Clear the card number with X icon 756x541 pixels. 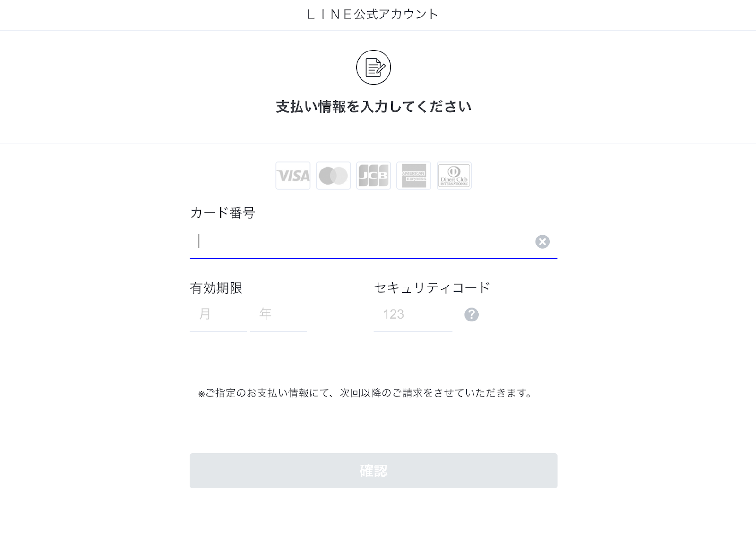click(542, 242)
